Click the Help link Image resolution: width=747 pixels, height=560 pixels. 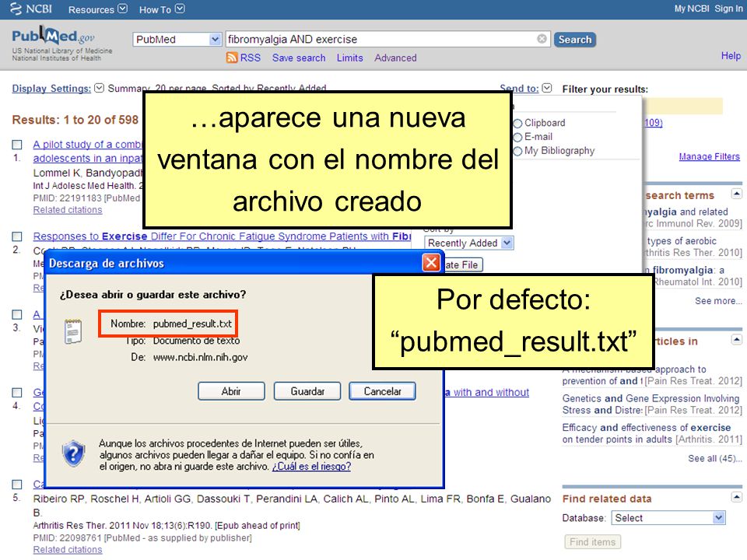coord(731,56)
